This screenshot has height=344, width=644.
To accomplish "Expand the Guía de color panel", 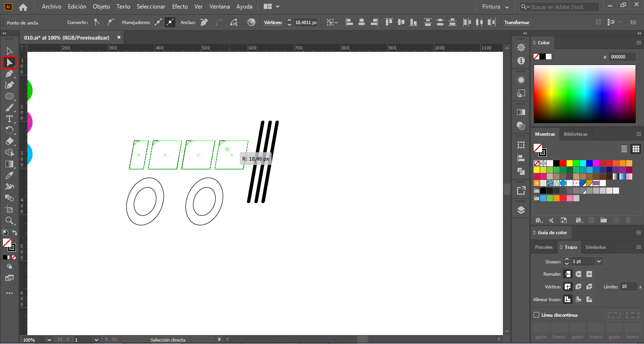I will 534,233.
